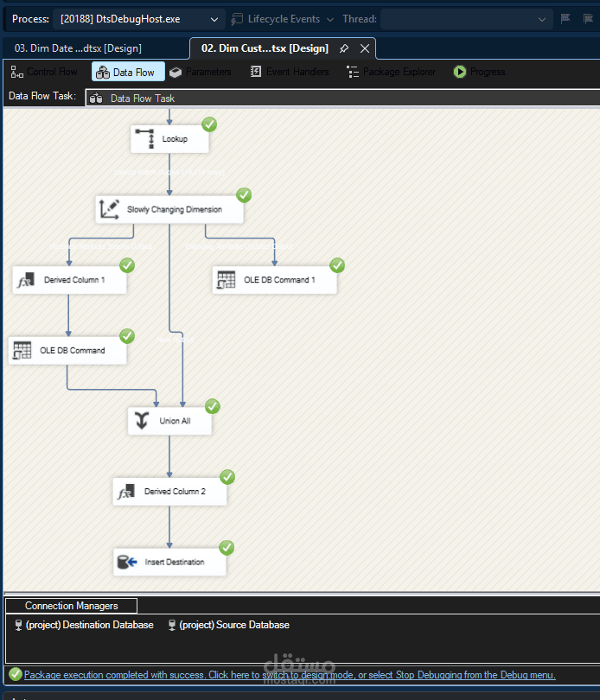Click the green checkmark on Derived Column 1
This screenshot has width=600, height=700.
(127, 265)
